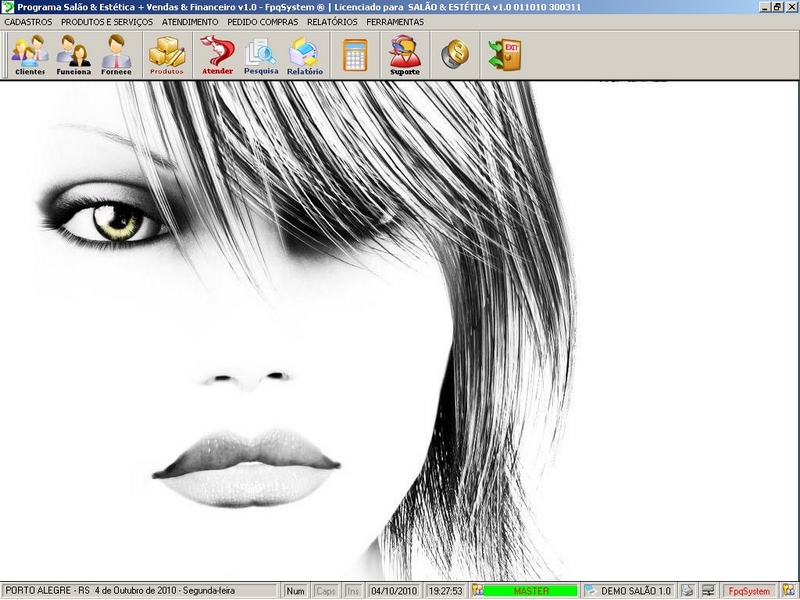The width and height of the screenshot is (800, 600).
Task: Open the ATENDIMENTO menu
Action: point(190,22)
